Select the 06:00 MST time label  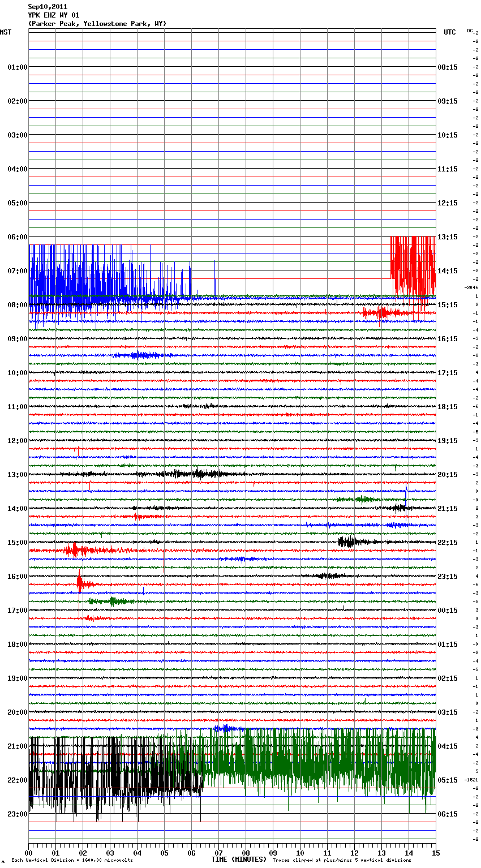coord(18,237)
